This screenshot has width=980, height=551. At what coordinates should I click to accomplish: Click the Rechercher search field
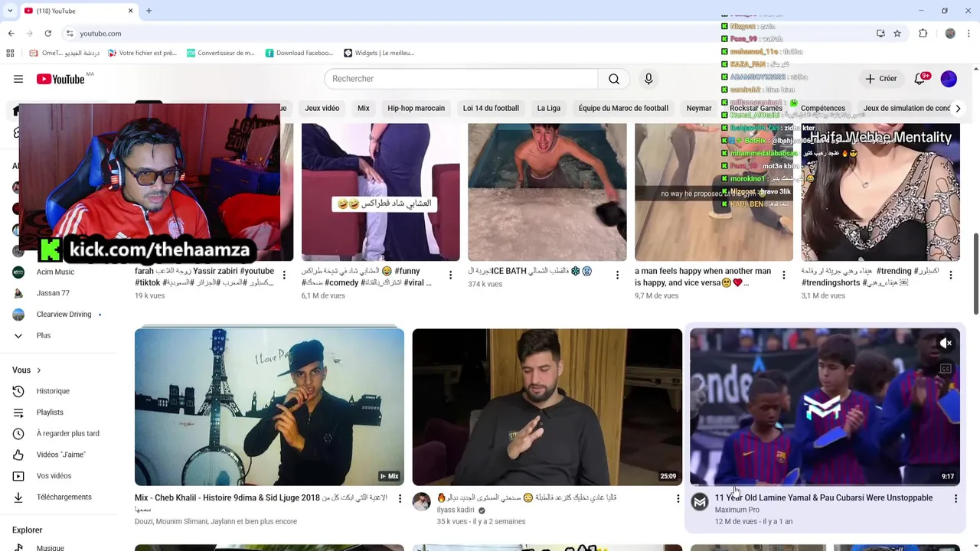[461, 79]
